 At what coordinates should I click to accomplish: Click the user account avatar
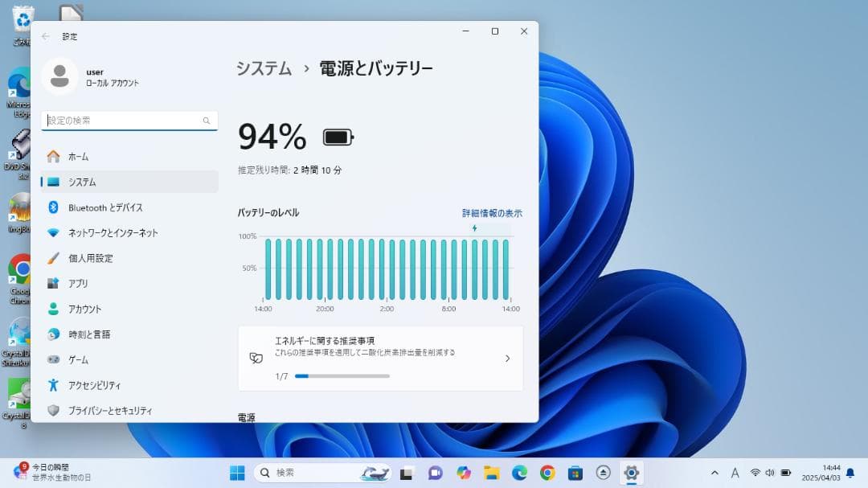coord(59,76)
